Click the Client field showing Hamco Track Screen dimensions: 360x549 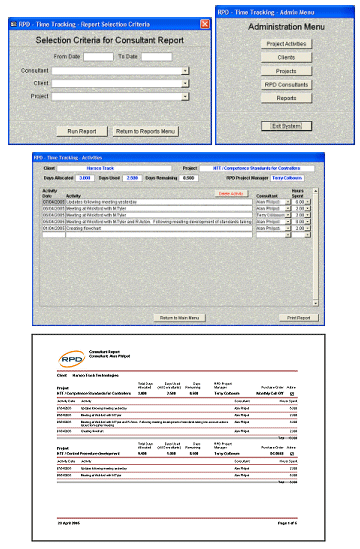114,168
